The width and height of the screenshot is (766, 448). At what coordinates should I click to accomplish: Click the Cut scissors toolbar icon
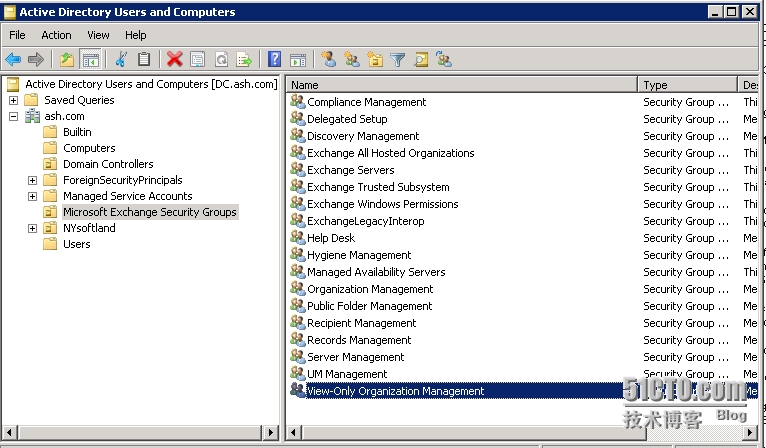pyautogui.click(x=121, y=59)
